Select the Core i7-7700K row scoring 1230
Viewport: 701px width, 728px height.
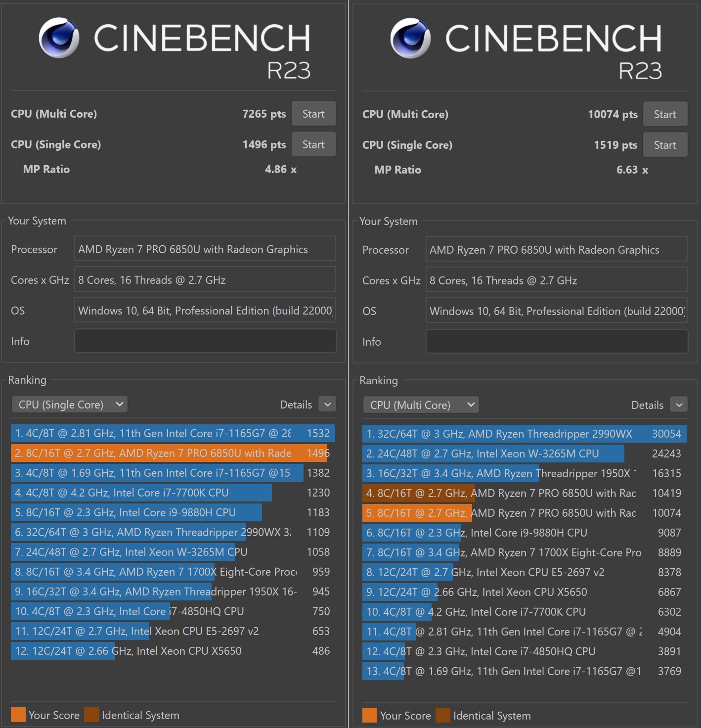pos(173,493)
